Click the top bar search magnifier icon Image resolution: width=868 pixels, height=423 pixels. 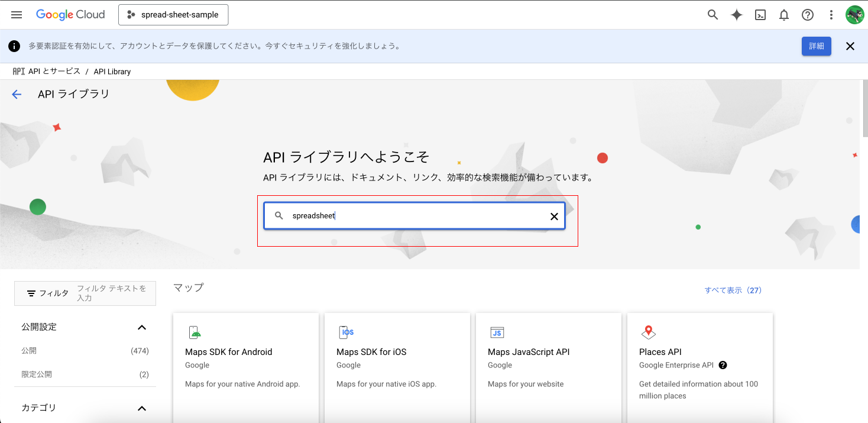click(x=712, y=15)
